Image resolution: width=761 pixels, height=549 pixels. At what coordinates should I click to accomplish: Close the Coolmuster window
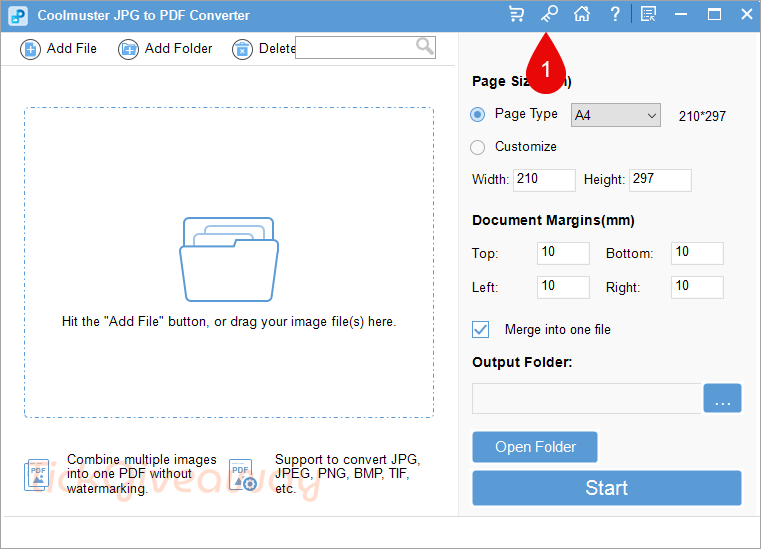click(x=747, y=14)
